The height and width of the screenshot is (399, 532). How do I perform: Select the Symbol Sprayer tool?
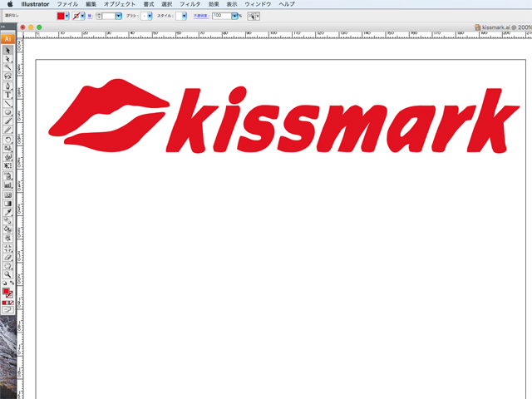coord(7,176)
